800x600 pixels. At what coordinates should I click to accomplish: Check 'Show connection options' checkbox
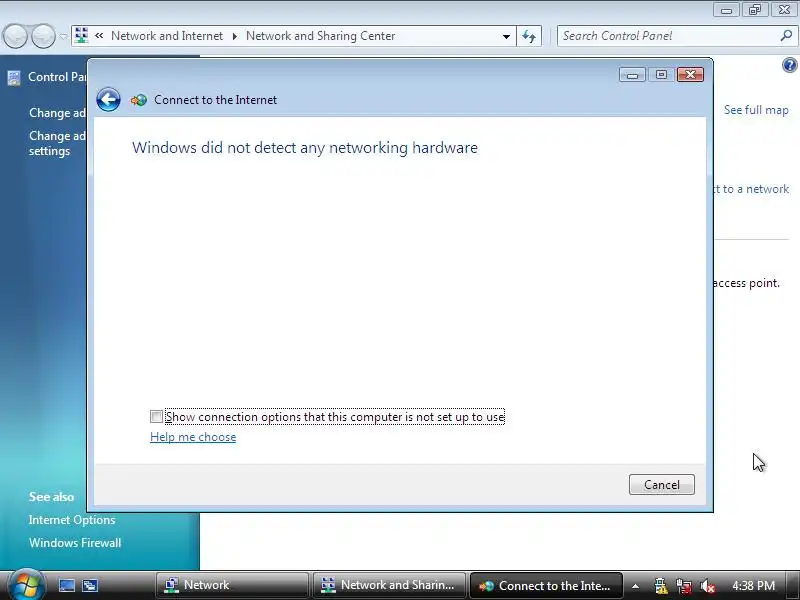(156, 416)
